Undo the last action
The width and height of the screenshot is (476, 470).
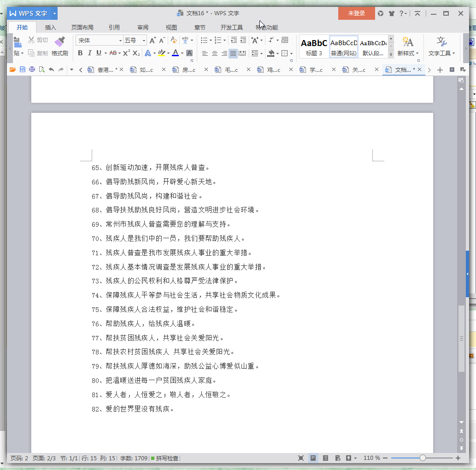pyautogui.click(x=51, y=70)
